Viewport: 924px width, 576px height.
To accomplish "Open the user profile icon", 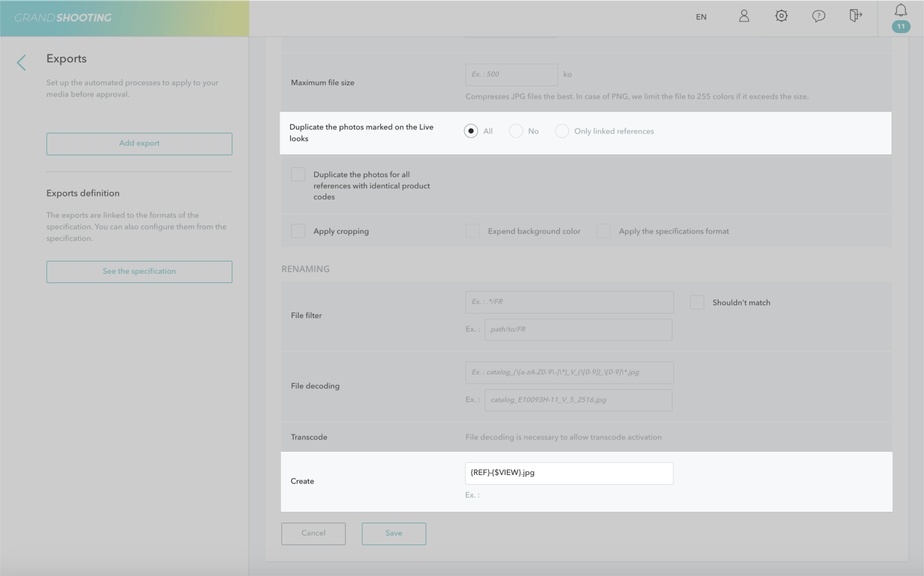I will [744, 17].
